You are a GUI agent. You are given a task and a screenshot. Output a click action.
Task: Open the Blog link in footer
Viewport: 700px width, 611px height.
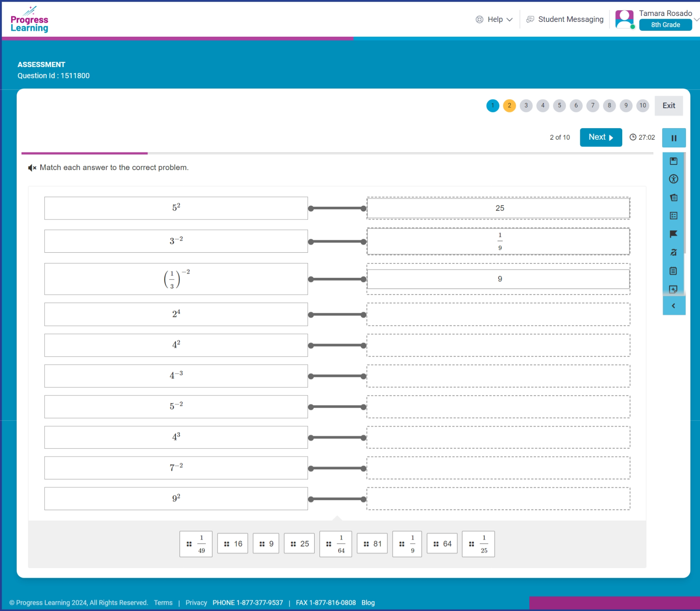(368, 603)
